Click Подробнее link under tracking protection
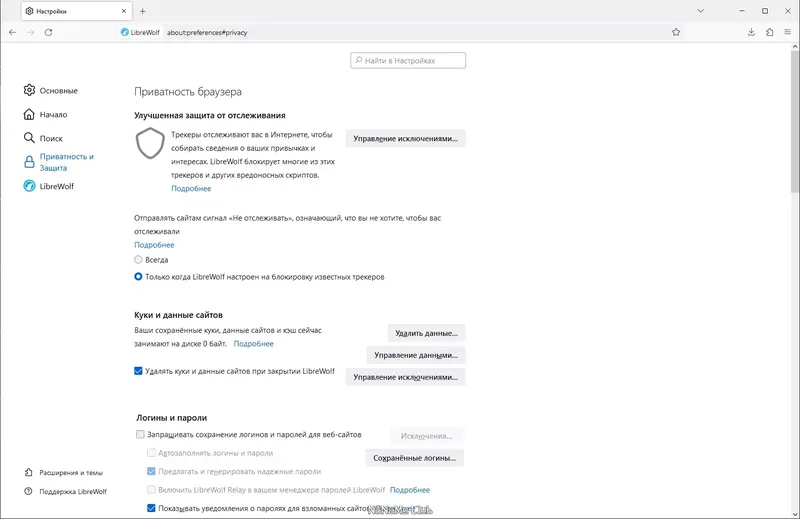Viewport: 800px width, 519px height. coord(190,188)
